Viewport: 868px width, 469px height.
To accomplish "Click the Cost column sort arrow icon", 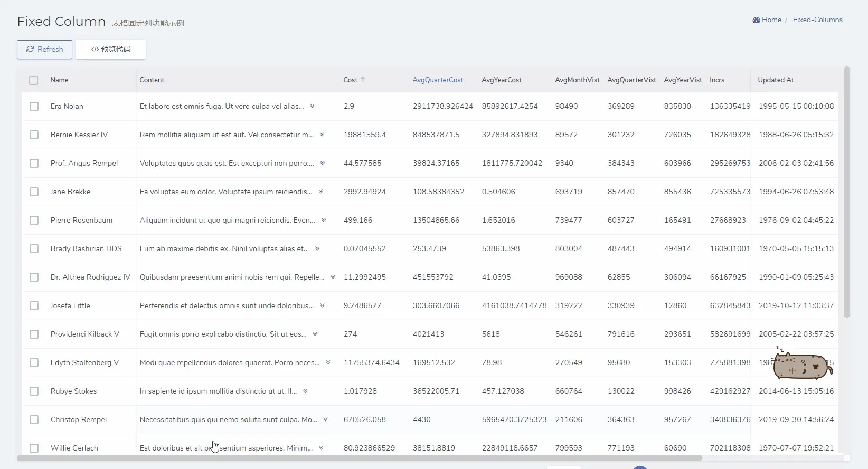I will pos(363,80).
